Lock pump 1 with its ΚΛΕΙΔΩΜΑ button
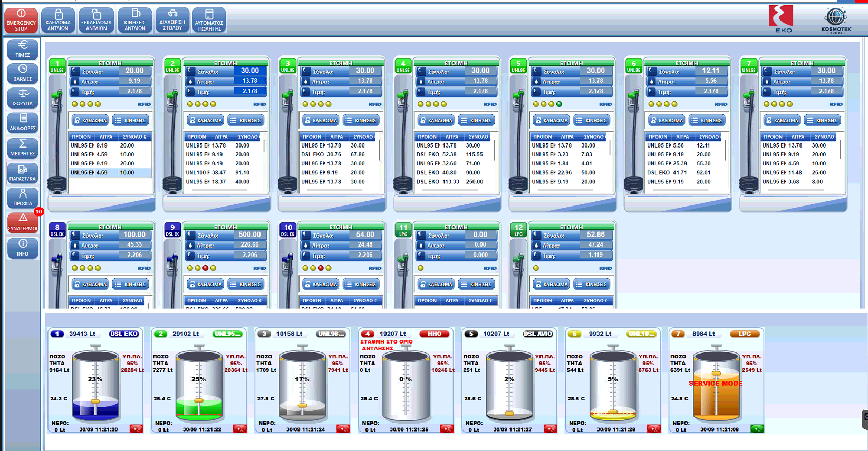 [90, 121]
